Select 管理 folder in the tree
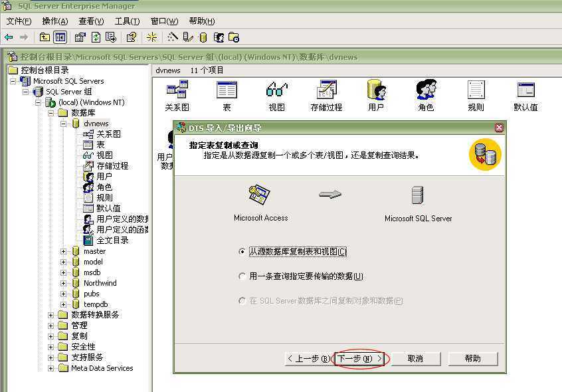The width and height of the screenshot is (562, 392). [x=79, y=326]
